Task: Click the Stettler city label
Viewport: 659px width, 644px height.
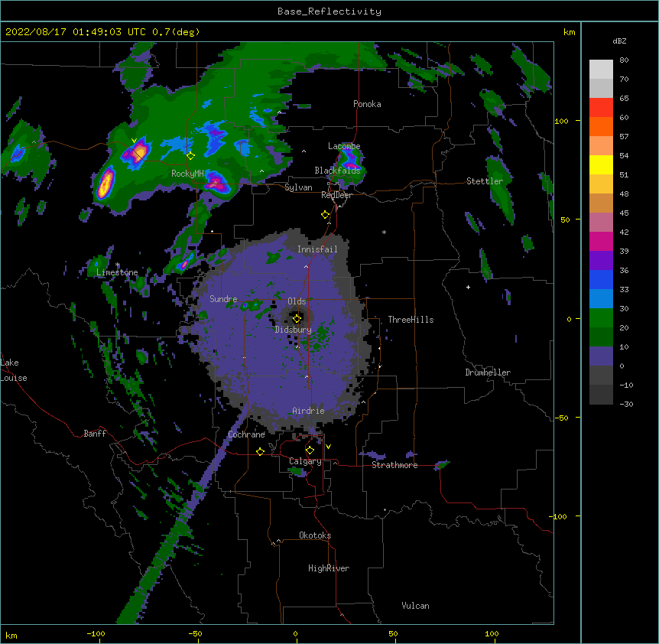Action: click(x=485, y=181)
